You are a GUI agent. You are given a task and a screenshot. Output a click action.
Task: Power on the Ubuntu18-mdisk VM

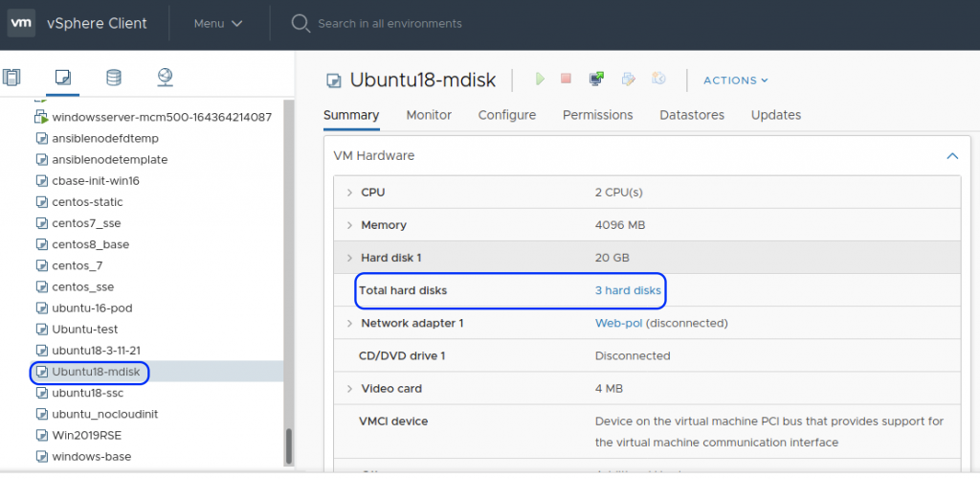point(540,80)
